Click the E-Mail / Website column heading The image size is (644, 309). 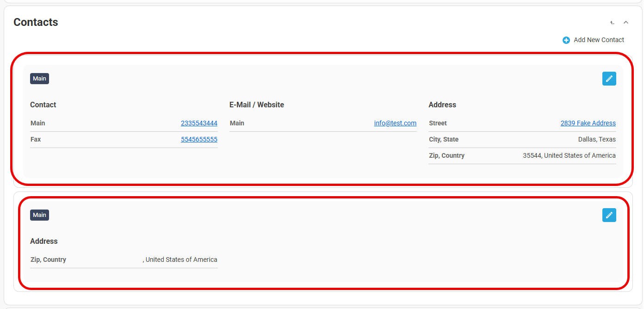tap(256, 105)
